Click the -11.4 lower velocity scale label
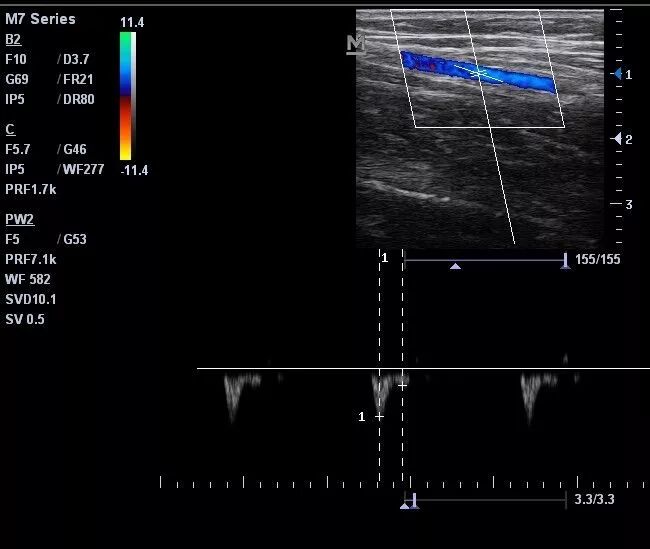 pyautogui.click(x=134, y=170)
